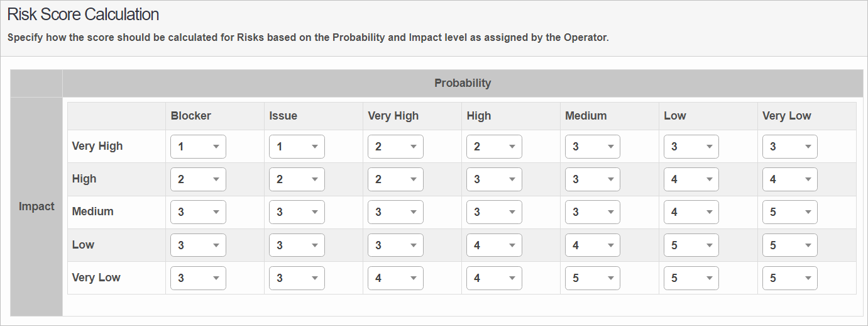The height and width of the screenshot is (326, 868).
Task: Open Low impact Very High probability dropdown
Action: 395,245
